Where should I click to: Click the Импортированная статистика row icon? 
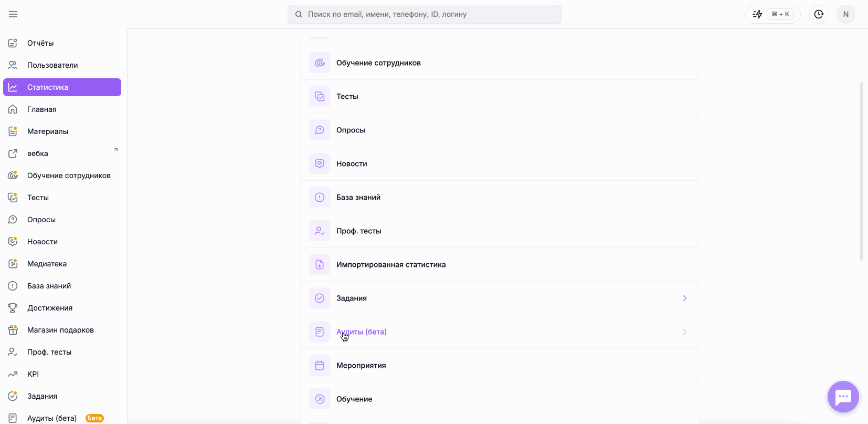pyautogui.click(x=320, y=265)
